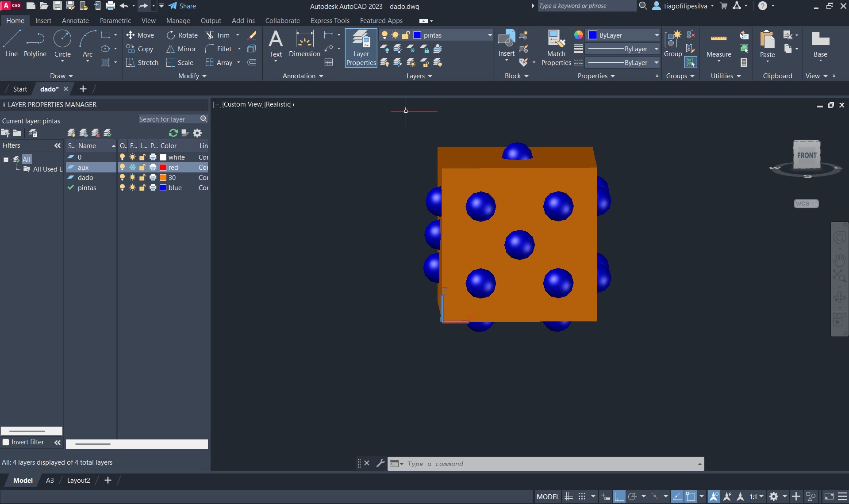Click the red color swatch of aux layer
Viewport: 849px width, 504px height.
[163, 168]
